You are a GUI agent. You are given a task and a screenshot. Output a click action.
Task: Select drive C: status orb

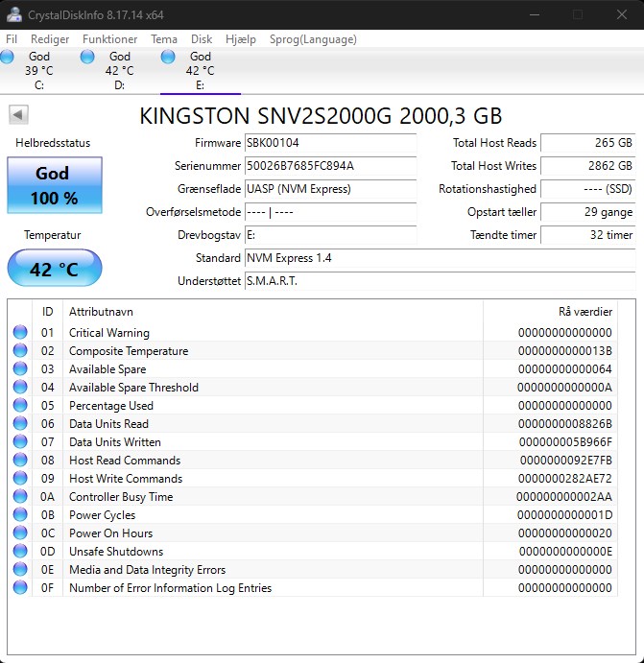click(7, 57)
